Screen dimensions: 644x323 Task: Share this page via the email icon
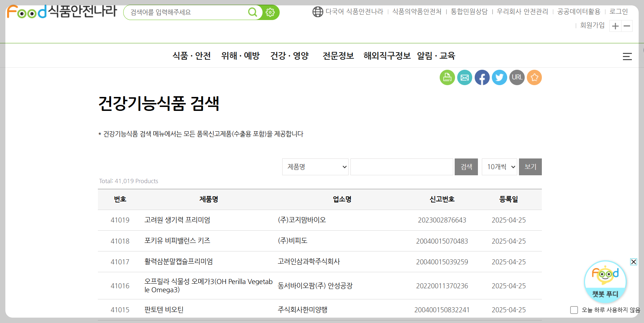coord(465,77)
